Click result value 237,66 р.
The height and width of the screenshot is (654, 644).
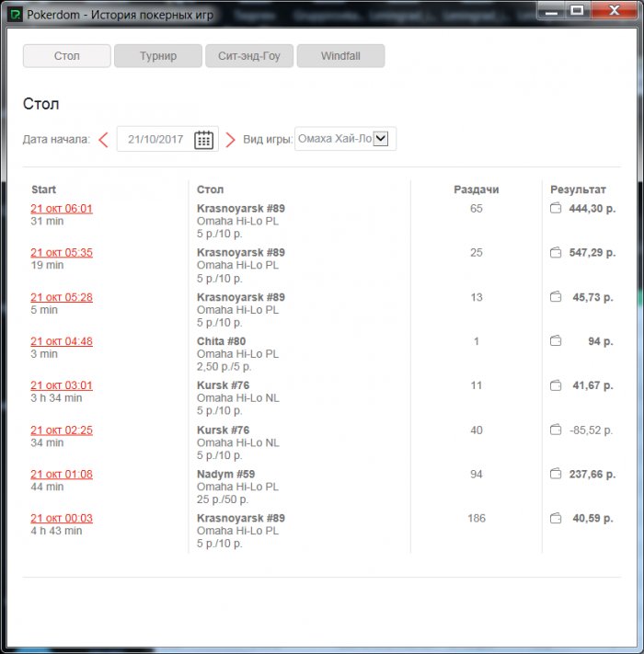tap(592, 475)
